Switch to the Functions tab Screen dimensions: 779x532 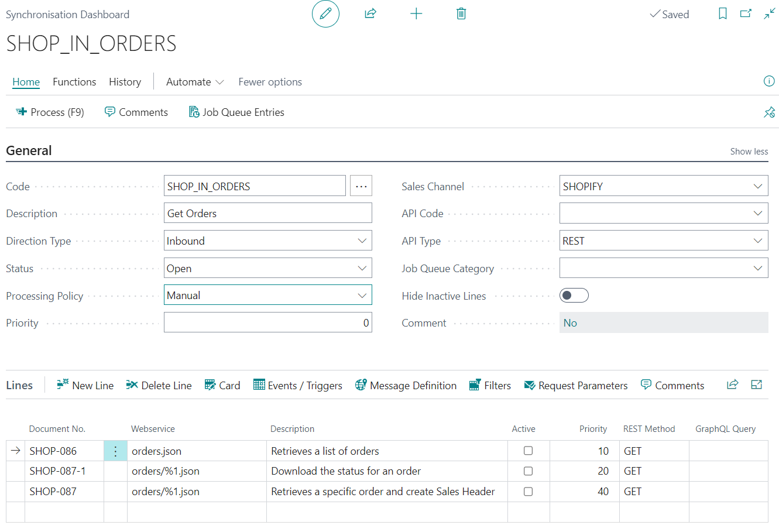coord(74,81)
